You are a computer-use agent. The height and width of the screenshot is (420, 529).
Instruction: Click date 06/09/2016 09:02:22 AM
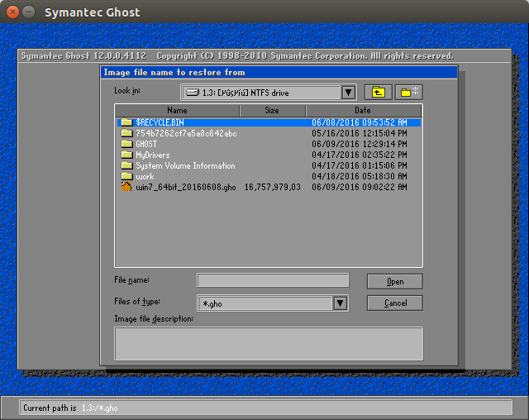pos(360,187)
